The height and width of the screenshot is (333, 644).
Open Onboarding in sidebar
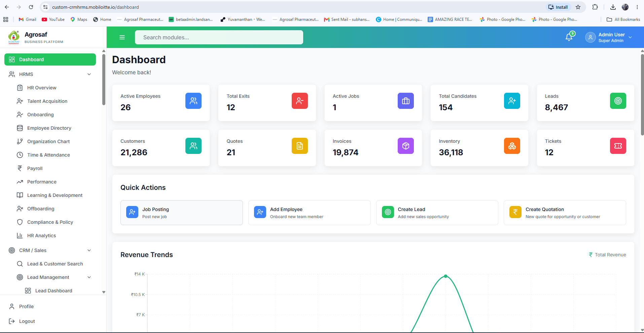(x=54, y=115)
